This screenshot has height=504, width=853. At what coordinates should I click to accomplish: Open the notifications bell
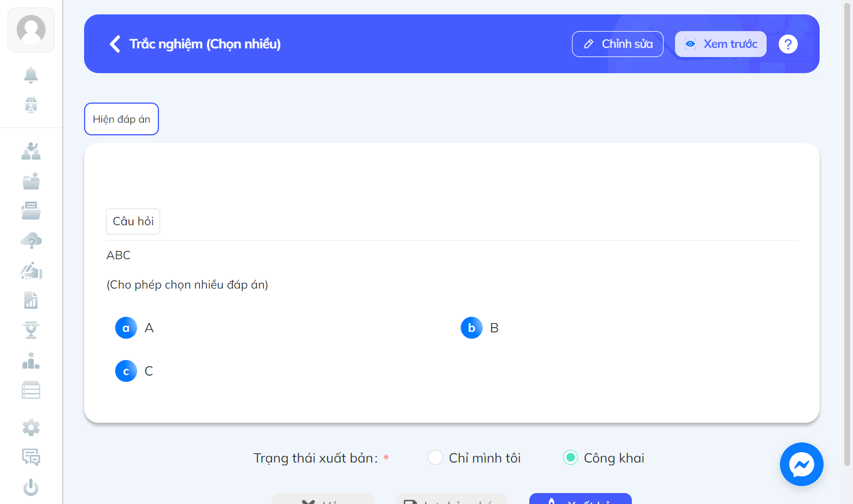(x=31, y=75)
